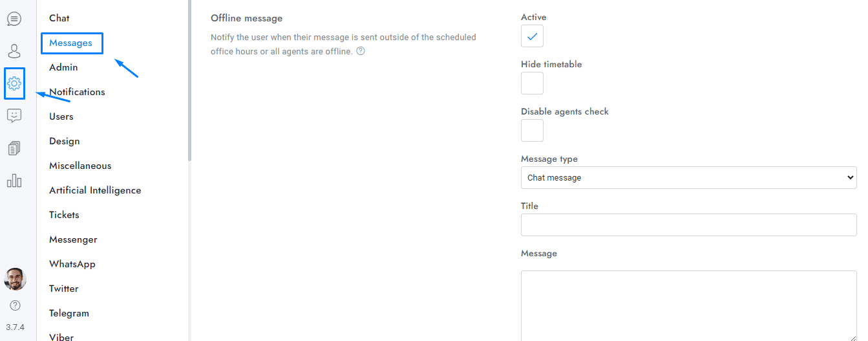The image size is (868, 341).
Task: Select the Messages settings tab
Action: point(71,43)
